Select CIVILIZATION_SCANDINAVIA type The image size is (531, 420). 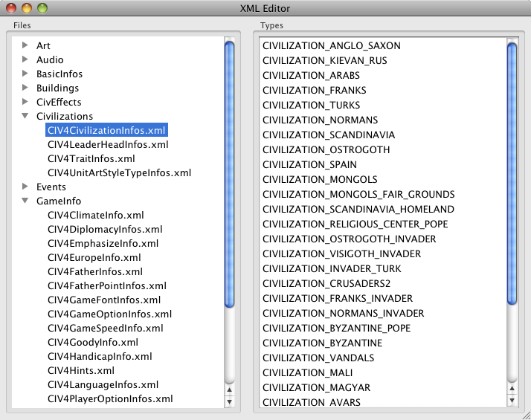pyautogui.click(x=329, y=135)
